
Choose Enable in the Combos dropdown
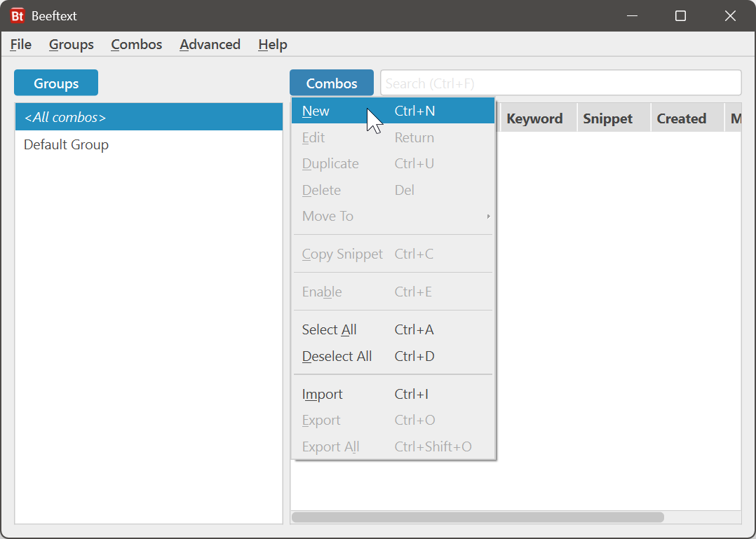tap(393, 292)
